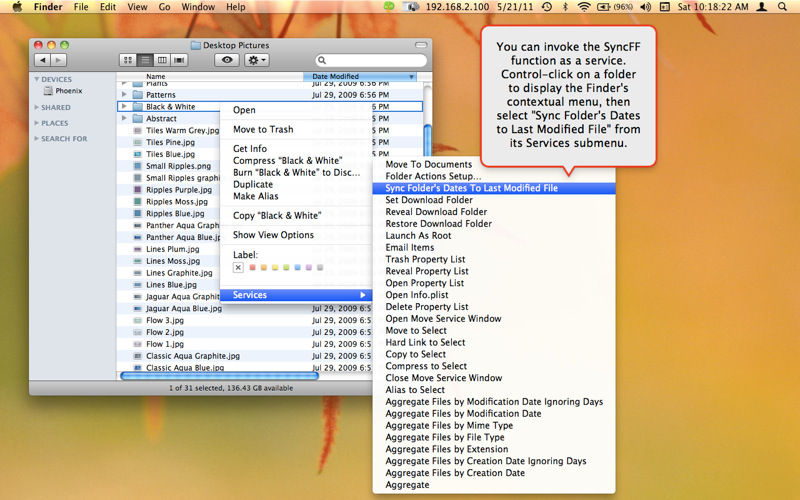Click the green status icon in the menu bar
This screenshot has height=500, width=800.
[389, 6]
